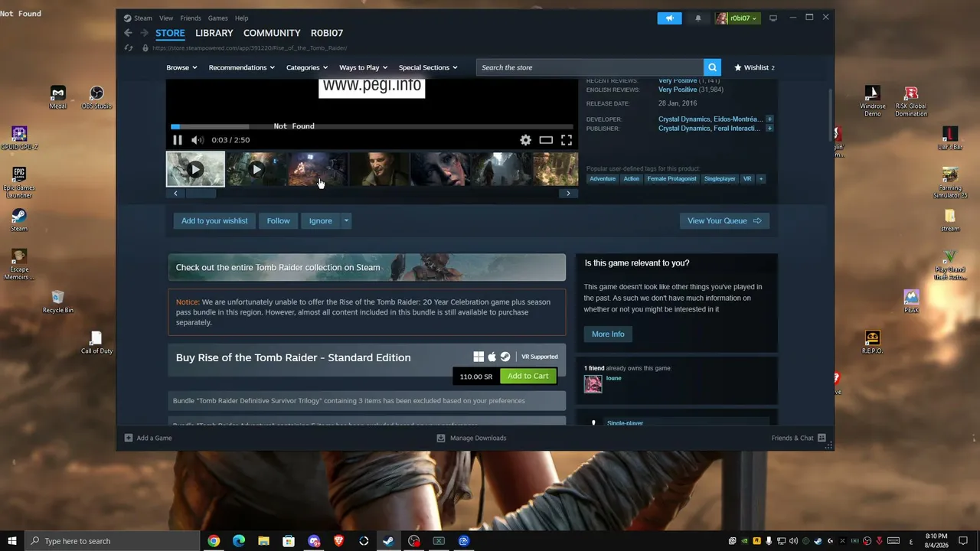Expand the Categories dropdown
The width and height of the screenshot is (980, 551).
click(306, 67)
